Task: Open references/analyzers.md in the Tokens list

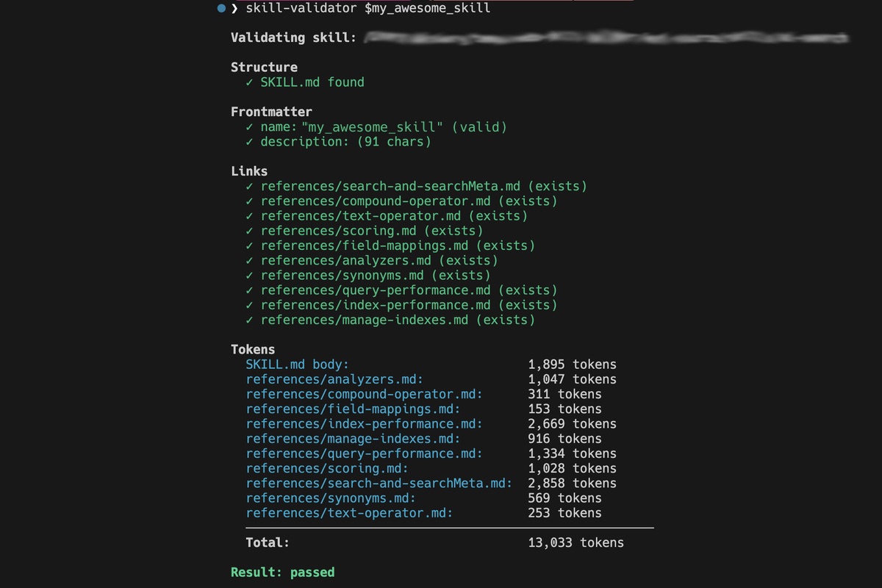Action: pyautogui.click(x=334, y=379)
